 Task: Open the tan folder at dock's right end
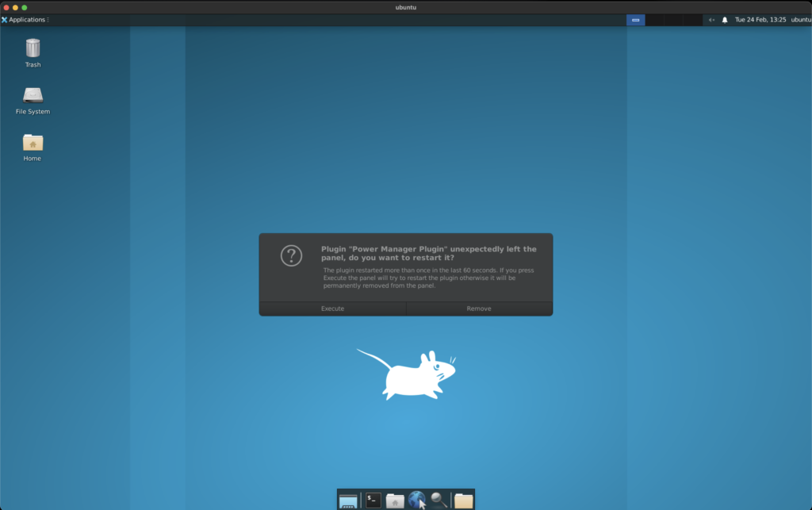(x=463, y=500)
